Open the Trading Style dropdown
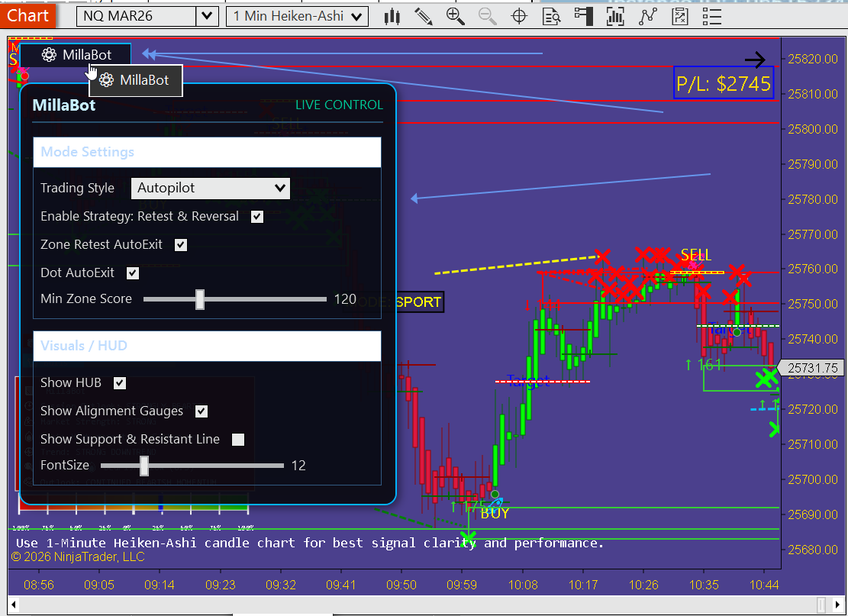Screen dimensions: 848x616 pyautogui.click(x=211, y=188)
